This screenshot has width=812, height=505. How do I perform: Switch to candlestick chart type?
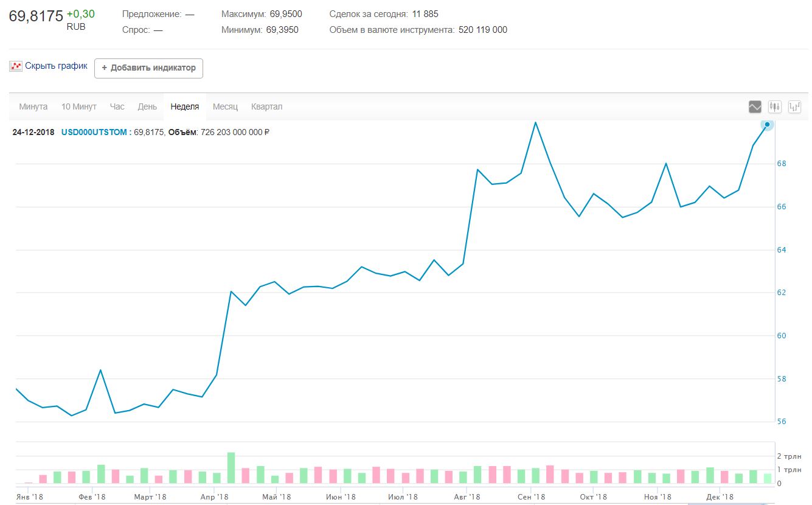click(x=774, y=107)
